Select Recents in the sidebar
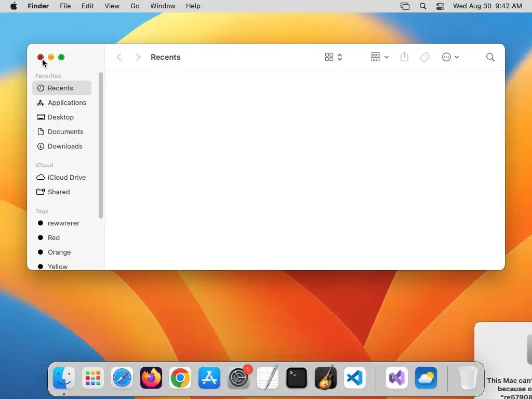 (62, 88)
